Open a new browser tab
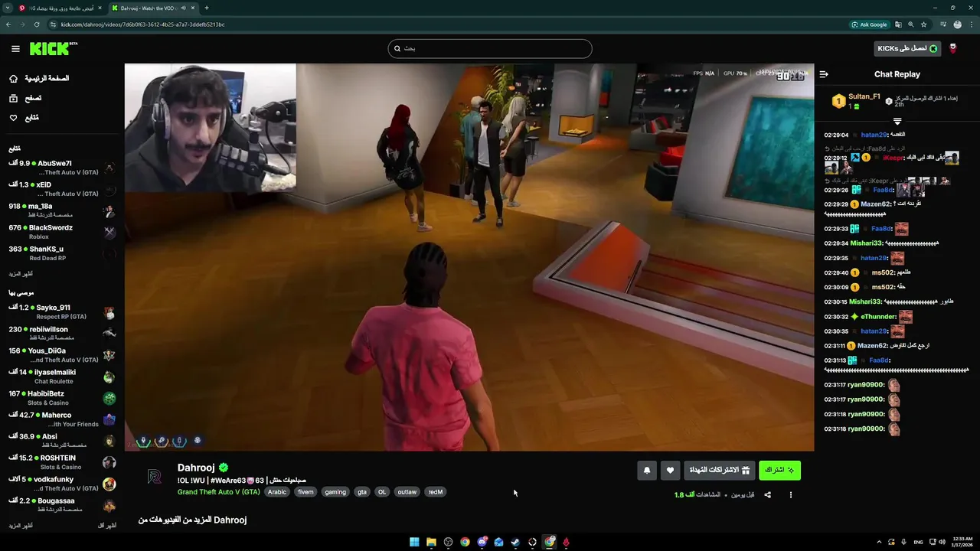The image size is (980, 551). click(207, 8)
